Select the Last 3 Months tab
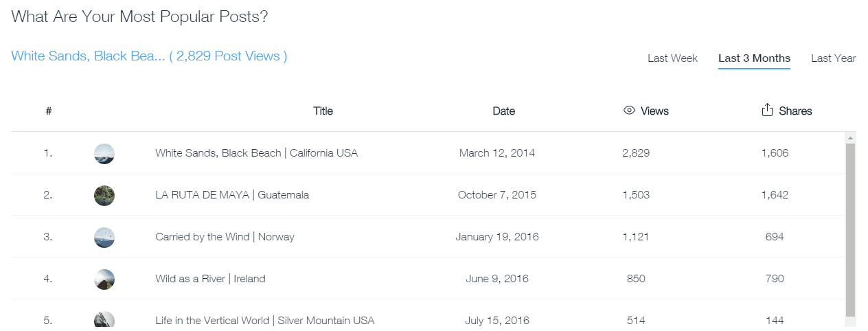 [754, 58]
